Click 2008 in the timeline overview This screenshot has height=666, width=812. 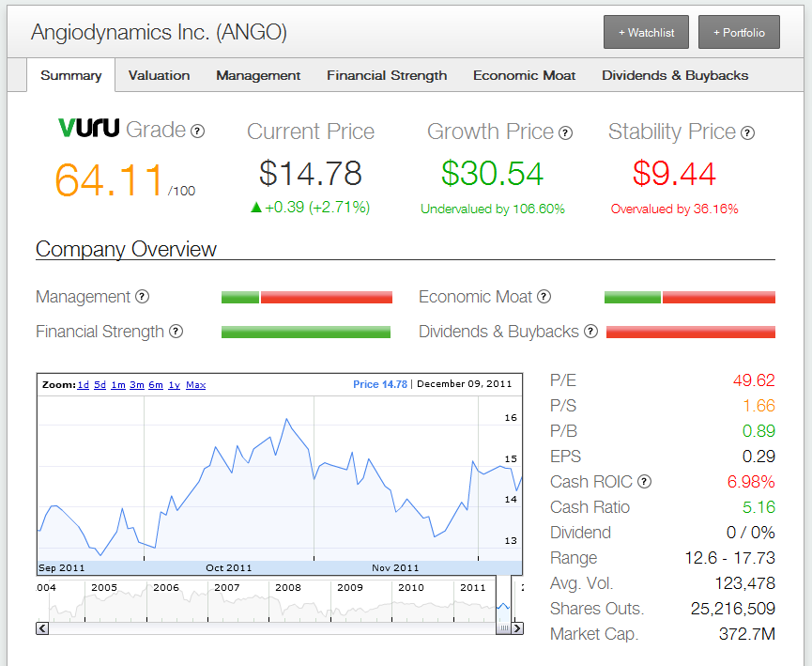[288, 587]
